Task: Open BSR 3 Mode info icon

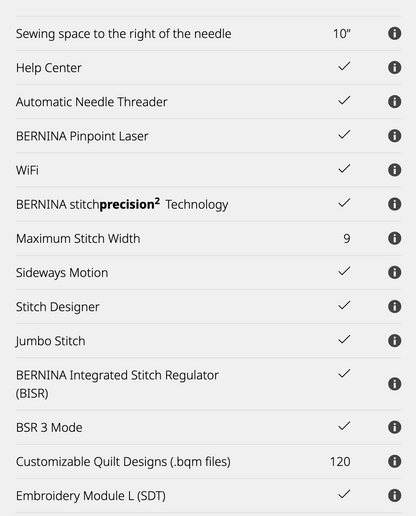Action: click(394, 427)
